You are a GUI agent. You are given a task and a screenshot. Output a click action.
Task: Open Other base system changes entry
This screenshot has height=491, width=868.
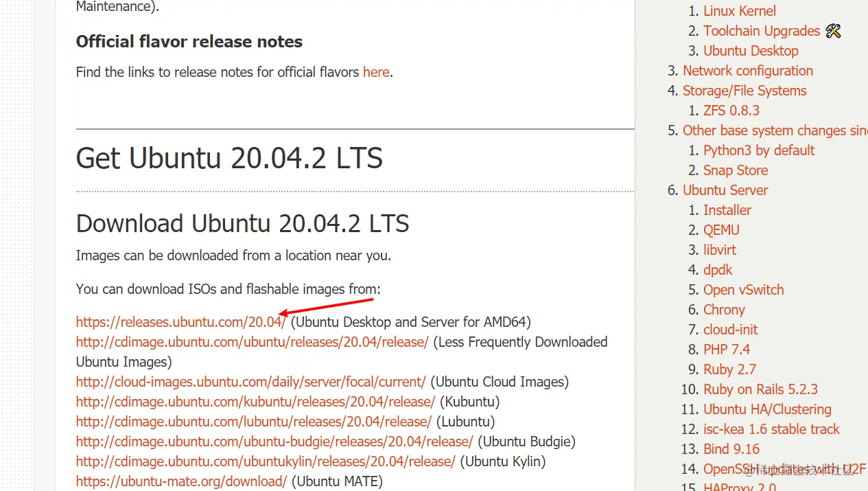775,130
